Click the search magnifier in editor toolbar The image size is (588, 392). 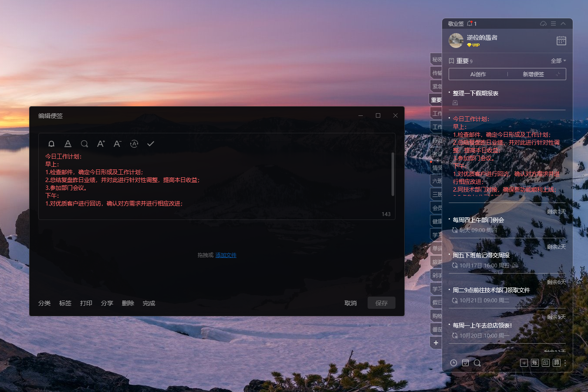tap(84, 144)
